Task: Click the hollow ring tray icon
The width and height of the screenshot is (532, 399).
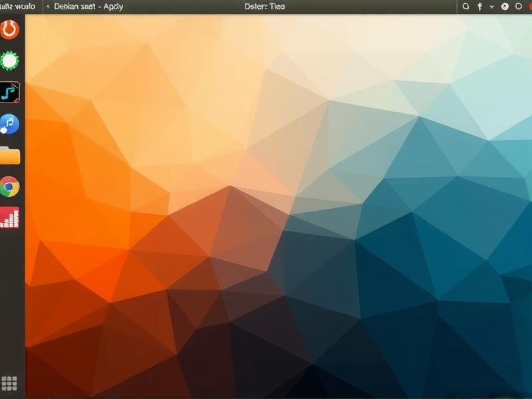Action: (517, 7)
